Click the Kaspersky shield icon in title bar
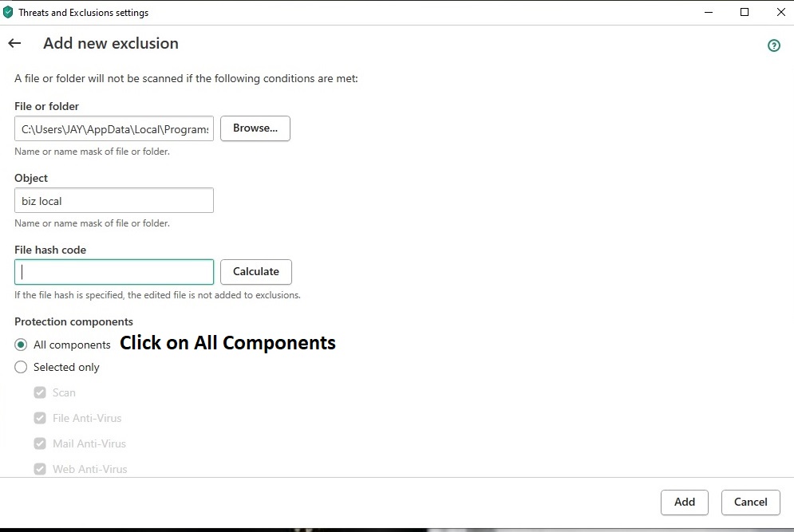 click(x=8, y=12)
